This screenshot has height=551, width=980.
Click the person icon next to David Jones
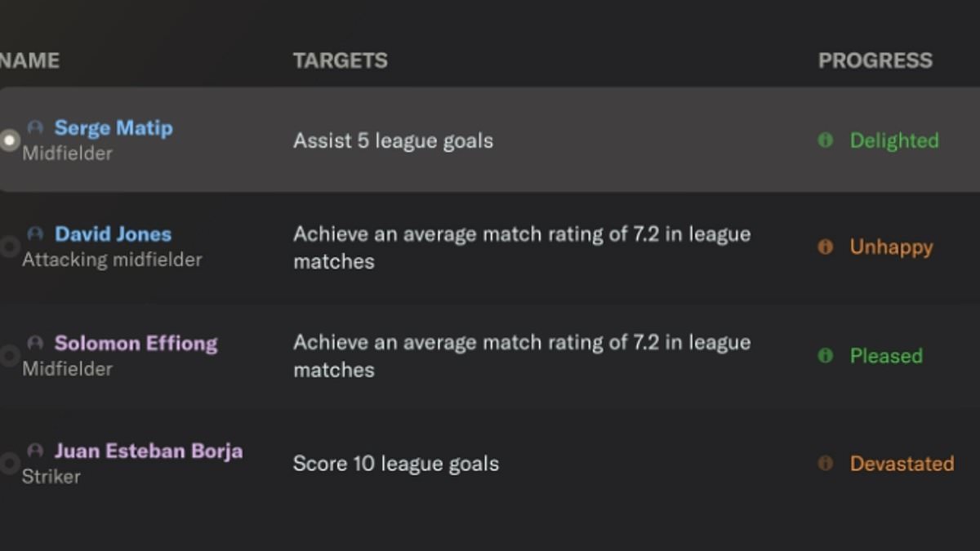click(35, 234)
